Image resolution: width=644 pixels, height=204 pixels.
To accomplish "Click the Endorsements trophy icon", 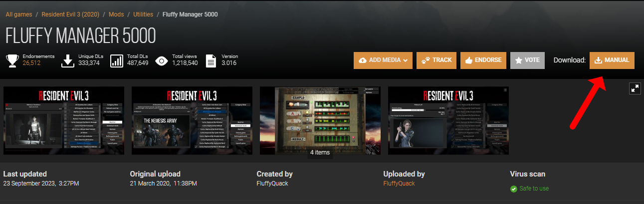I will tap(11, 60).
